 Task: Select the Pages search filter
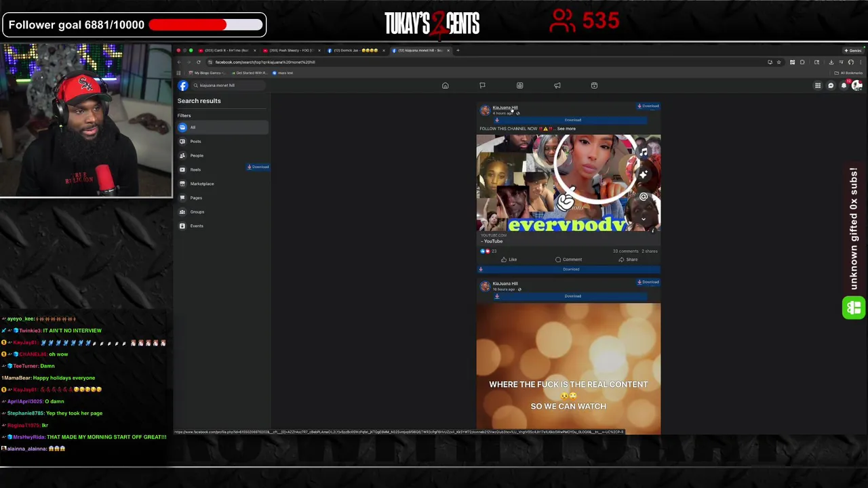pyautogui.click(x=222, y=198)
